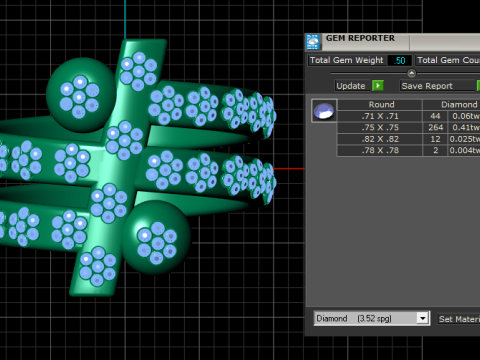This screenshot has width=480, height=360.
Task: Click the 0.41tw weight cell
Action: coord(464,127)
